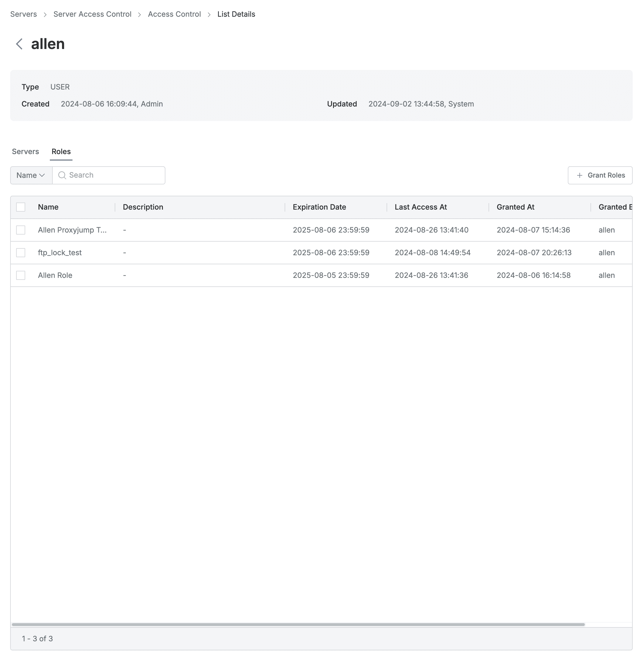
Task: Open the ftp_lock_test role entry
Action: (59, 252)
